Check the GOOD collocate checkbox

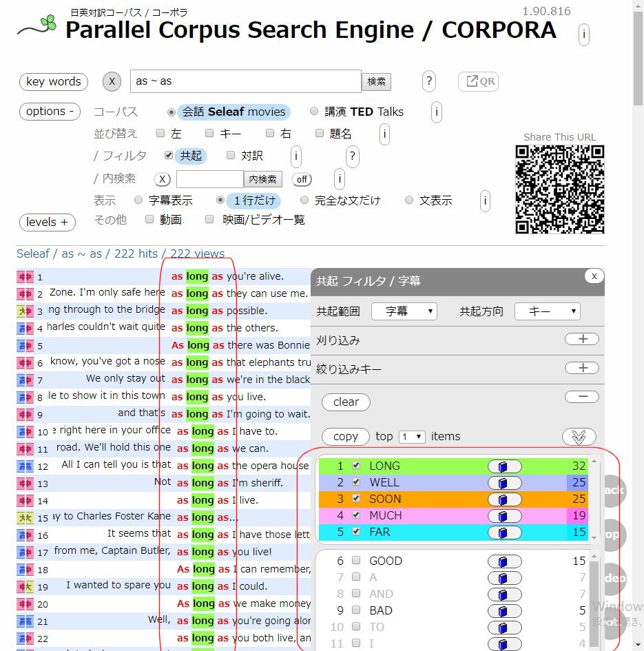pyautogui.click(x=357, y=561)
